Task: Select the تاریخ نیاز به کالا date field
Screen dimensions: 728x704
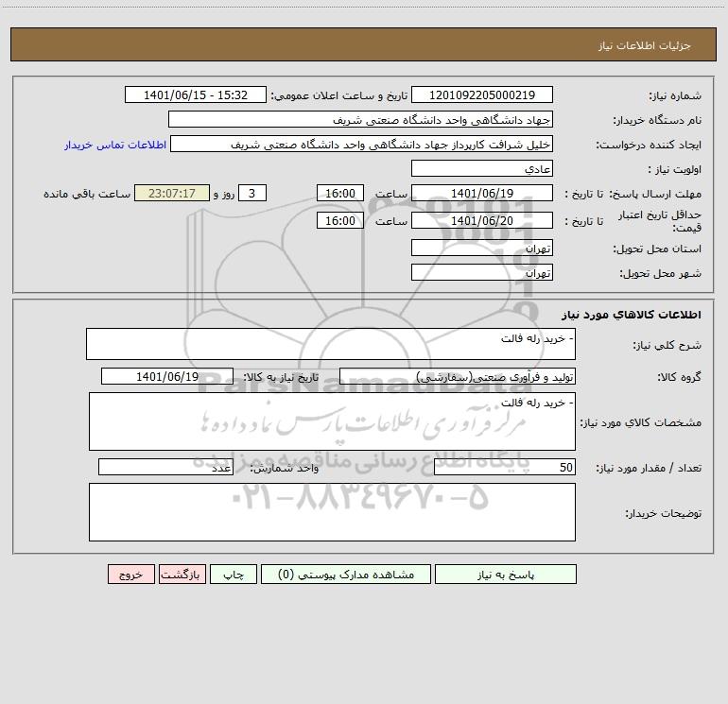Action: (x=167, y=376)
